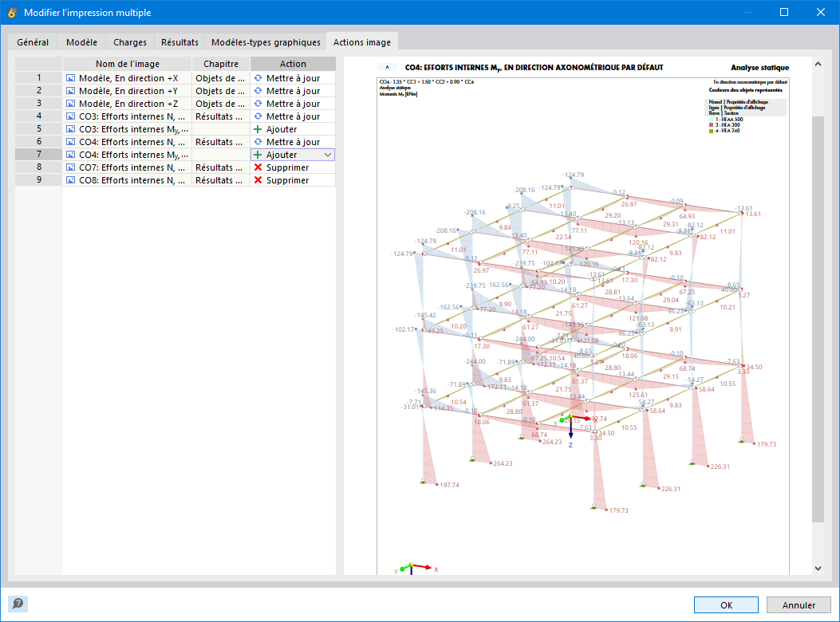Click the image icon for CO7 row
This screenshot has height=622, width=840.
point(70,167)
